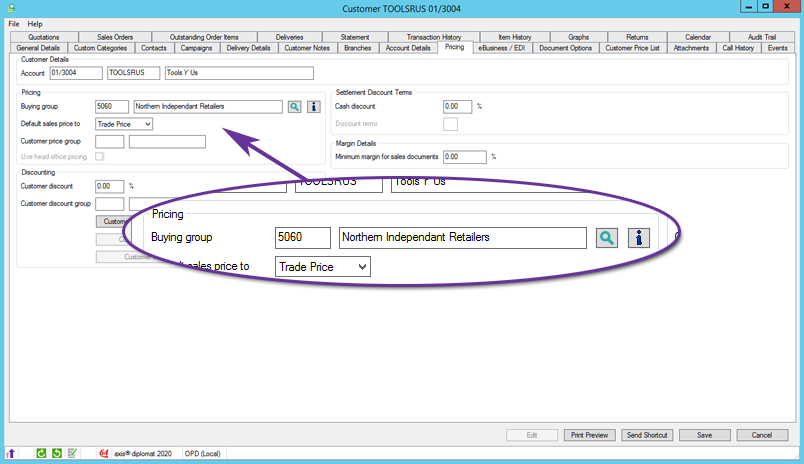Open the Help menu
804x464 pixels.
35,24
